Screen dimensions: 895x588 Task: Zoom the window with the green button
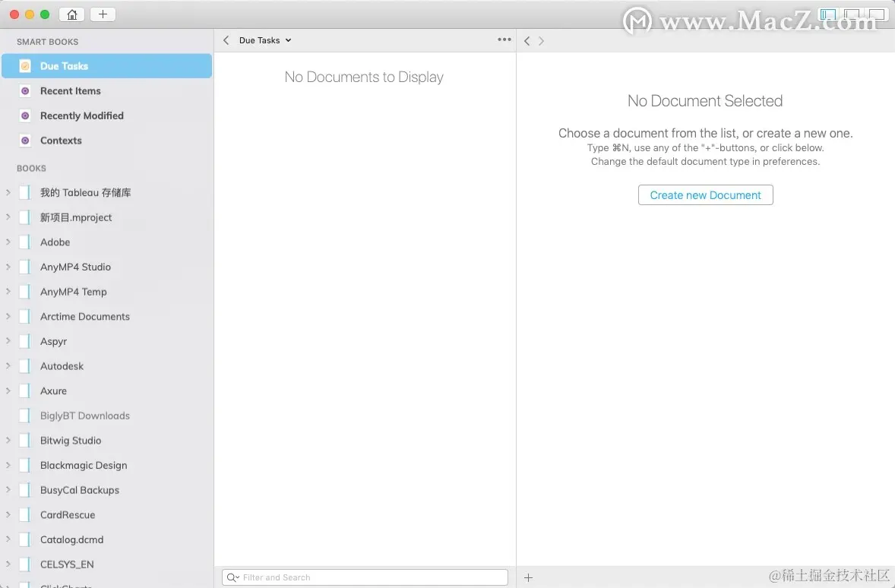tap(45, 15)
